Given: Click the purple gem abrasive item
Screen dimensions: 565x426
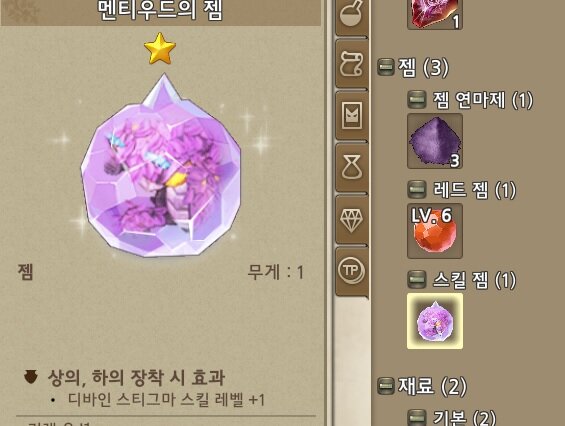Looking at the screenshot, I should pos(435,141).
